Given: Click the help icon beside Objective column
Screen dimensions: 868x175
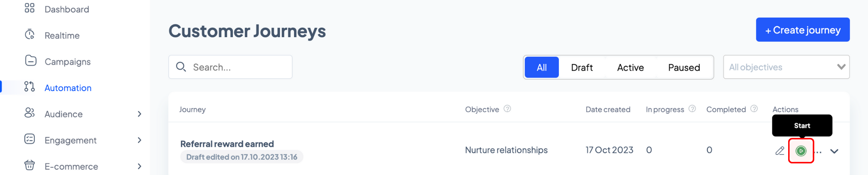Looking at the screenshot, I should point(507,109).
